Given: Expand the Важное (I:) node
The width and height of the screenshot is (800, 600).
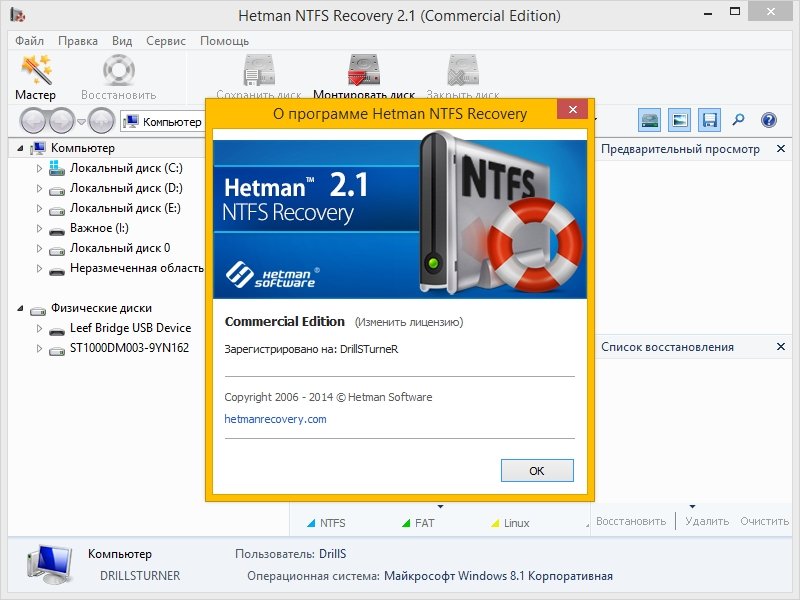Looking at the screenshot, I should (x=39, y=228).
